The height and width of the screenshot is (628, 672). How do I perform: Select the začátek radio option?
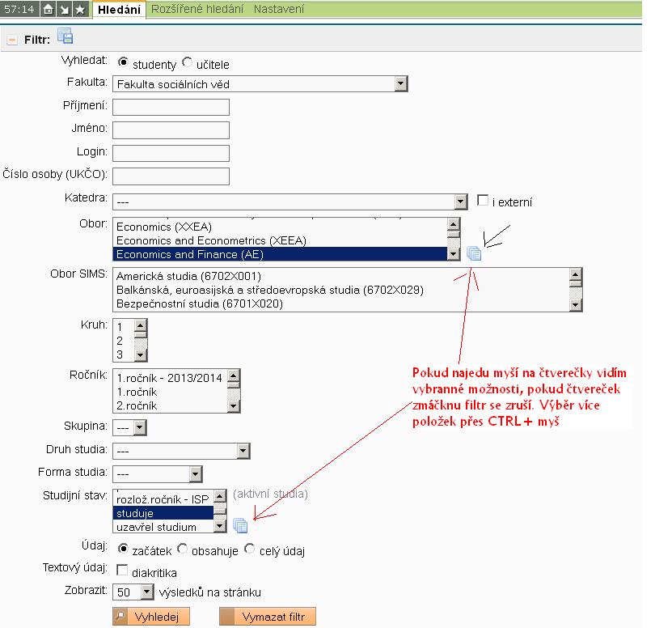click(123, 549)
